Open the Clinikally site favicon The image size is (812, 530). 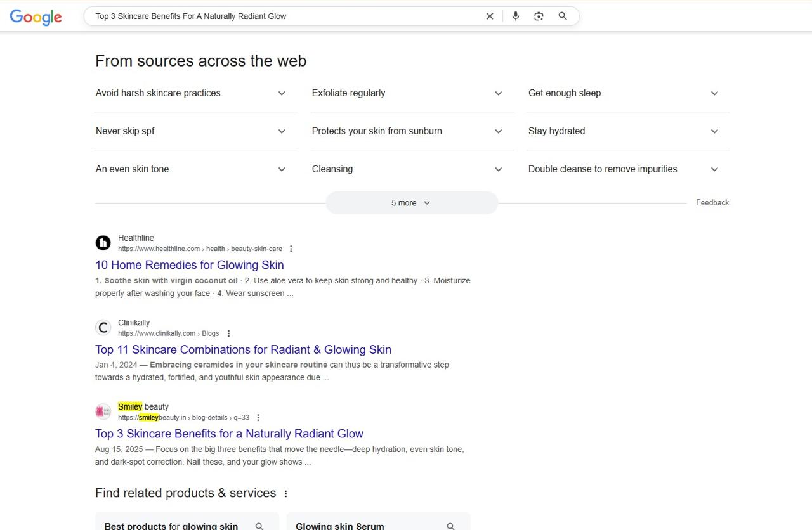pos(103,327)
